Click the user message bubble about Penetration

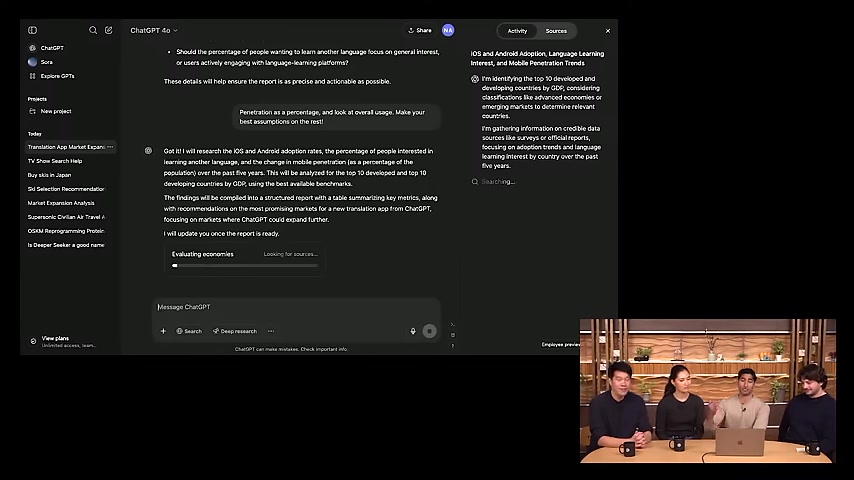point(336,117)
